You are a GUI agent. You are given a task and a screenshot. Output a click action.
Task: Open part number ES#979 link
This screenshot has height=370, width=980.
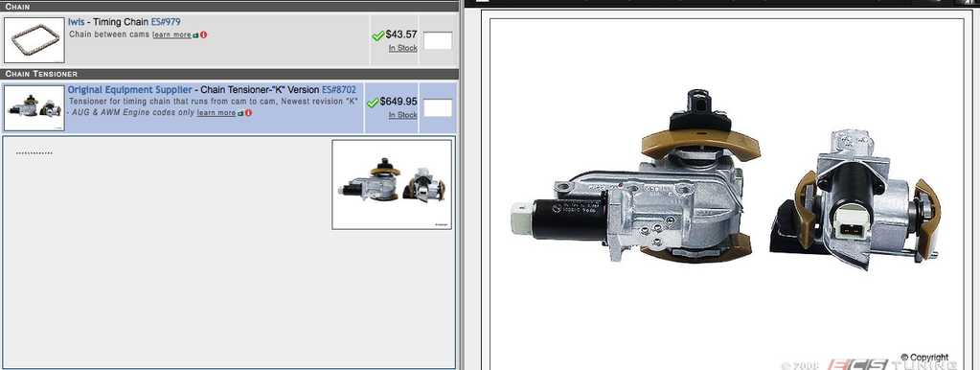(166, 22)
